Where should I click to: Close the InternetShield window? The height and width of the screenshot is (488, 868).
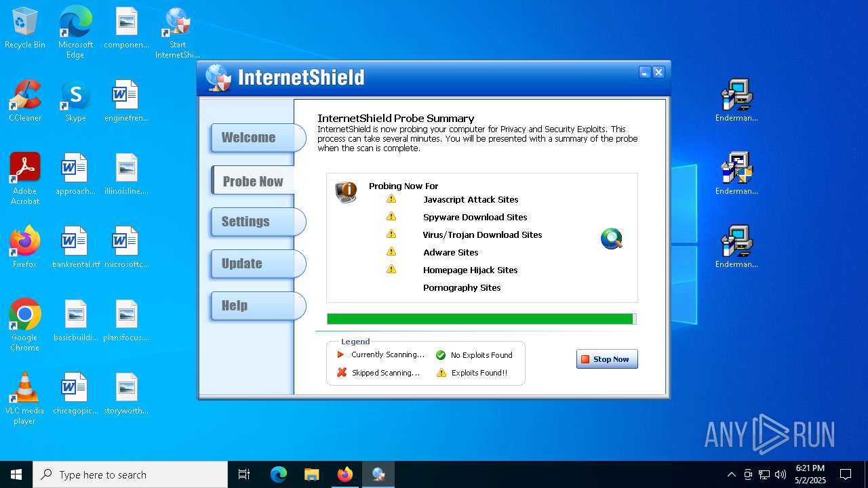(x=658, y=73)
